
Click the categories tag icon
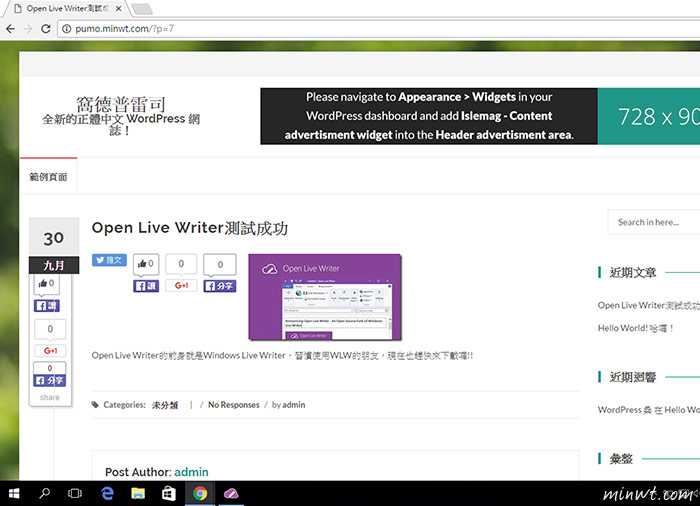coord(95,405)
